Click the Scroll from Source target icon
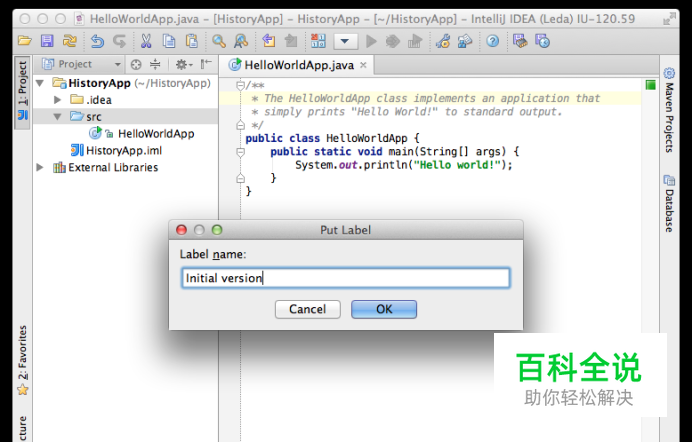Viewport: 692px width, 442px height. click(x=136, y=65)
